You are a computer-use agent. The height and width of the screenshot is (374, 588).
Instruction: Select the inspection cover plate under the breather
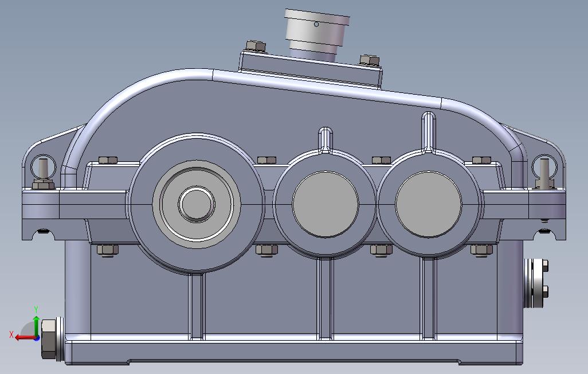tap(311, 69)
